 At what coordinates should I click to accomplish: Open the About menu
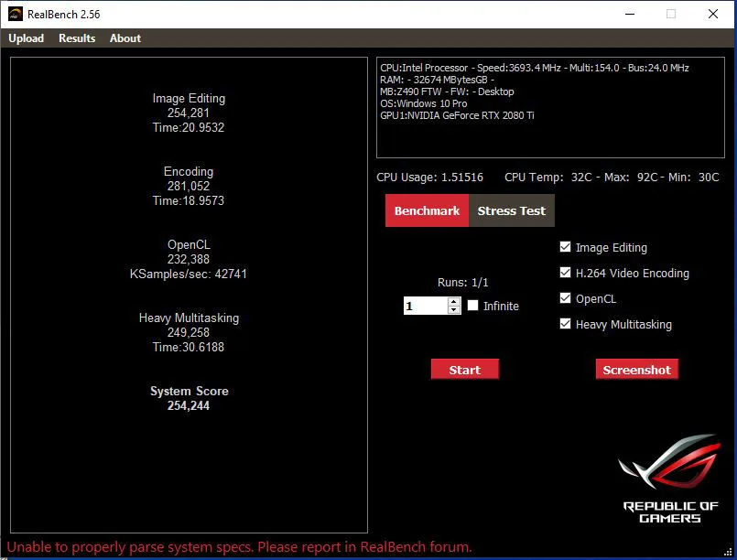pos(125,38)
